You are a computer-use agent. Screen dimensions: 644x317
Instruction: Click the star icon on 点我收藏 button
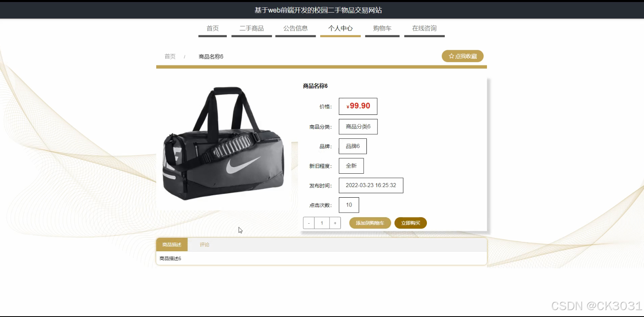pos(451,56)
